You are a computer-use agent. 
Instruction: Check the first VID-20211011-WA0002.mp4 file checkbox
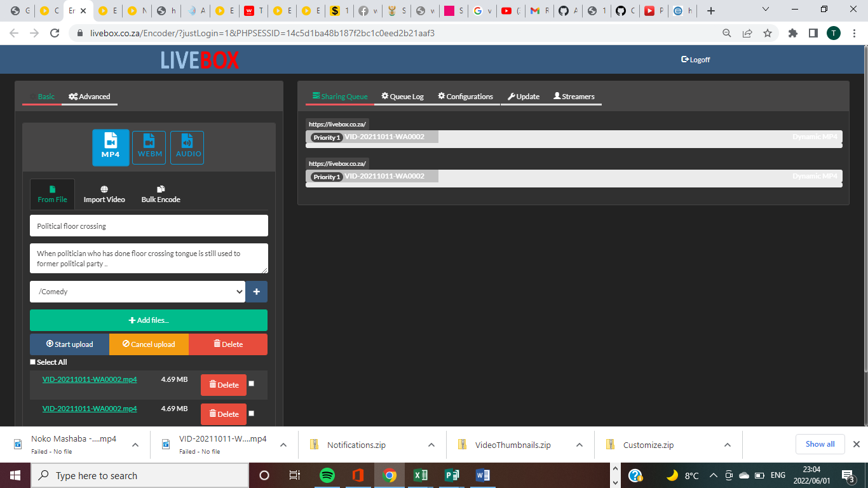point(251,383)
